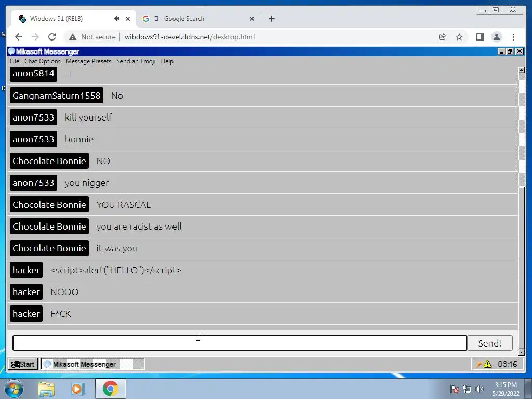
Task: Click the Mikasoft Messenger title bar icon
Action: (11, 51)
